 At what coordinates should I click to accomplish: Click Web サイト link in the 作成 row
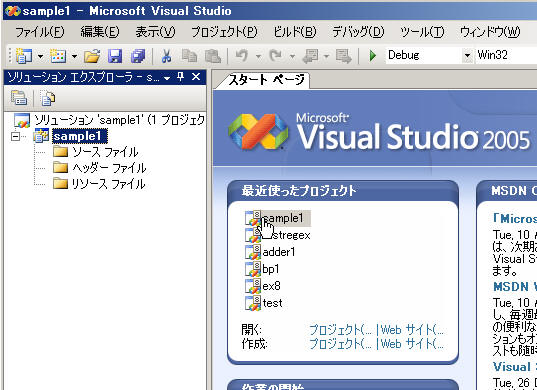[412, 343]
